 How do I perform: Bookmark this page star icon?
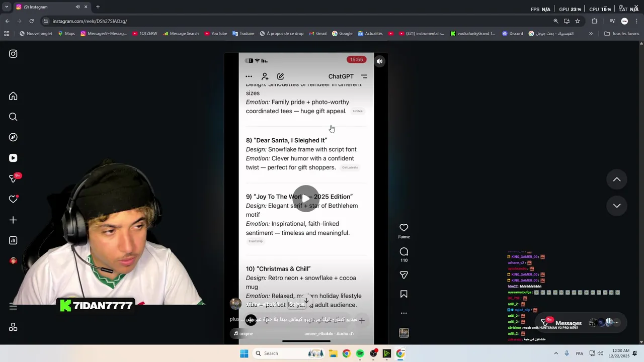[578, 21]
